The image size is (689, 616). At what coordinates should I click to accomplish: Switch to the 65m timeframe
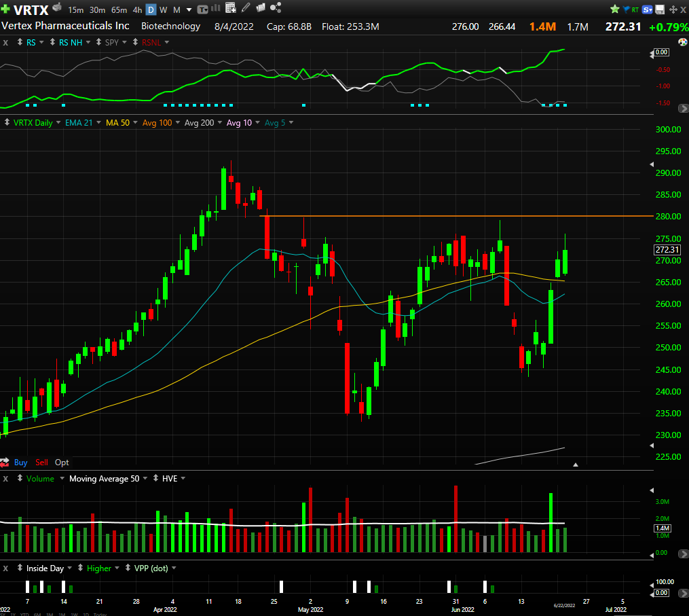119,10
